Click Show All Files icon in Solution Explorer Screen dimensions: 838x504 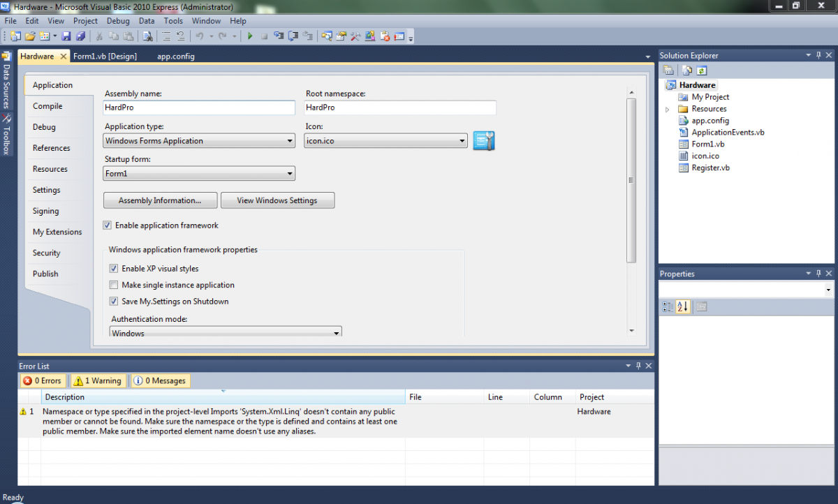point(687,71)
